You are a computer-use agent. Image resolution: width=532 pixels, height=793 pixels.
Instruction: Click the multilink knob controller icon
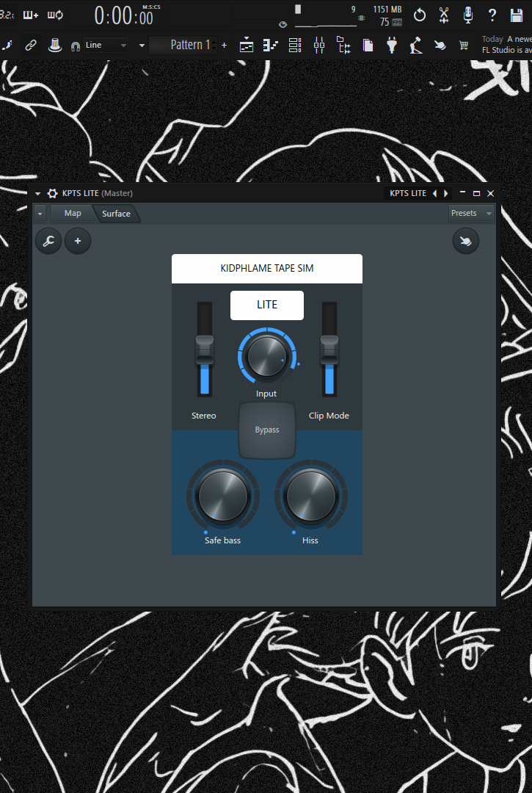[54, 45]
